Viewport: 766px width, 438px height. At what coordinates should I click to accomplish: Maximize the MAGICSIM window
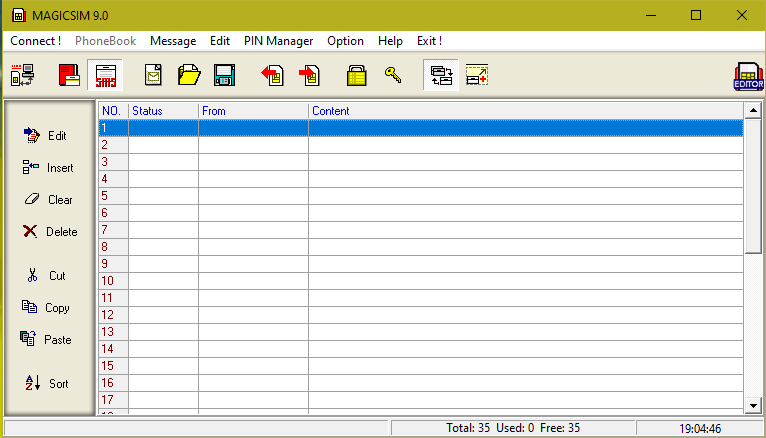click(696, 15)
